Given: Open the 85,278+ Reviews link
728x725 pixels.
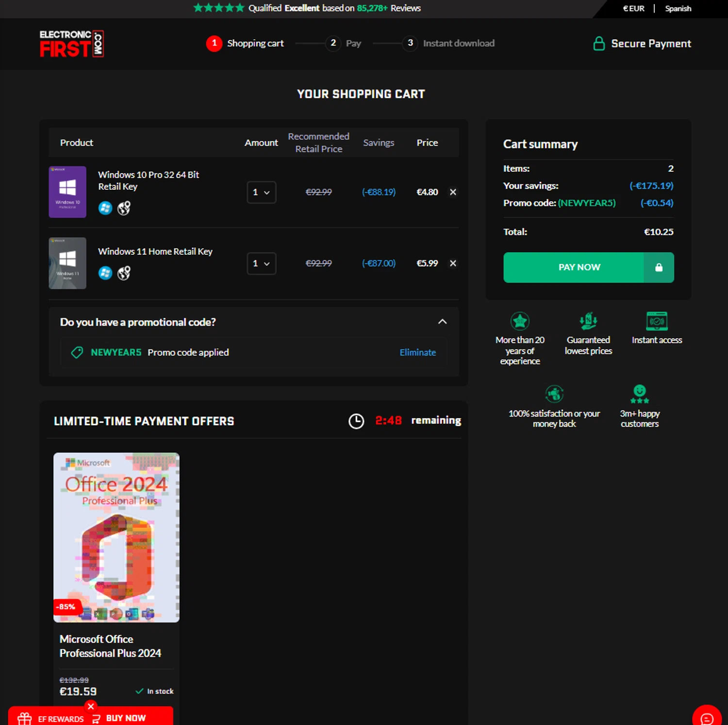Looking at the screenshot, I should [x=389, y=8].
